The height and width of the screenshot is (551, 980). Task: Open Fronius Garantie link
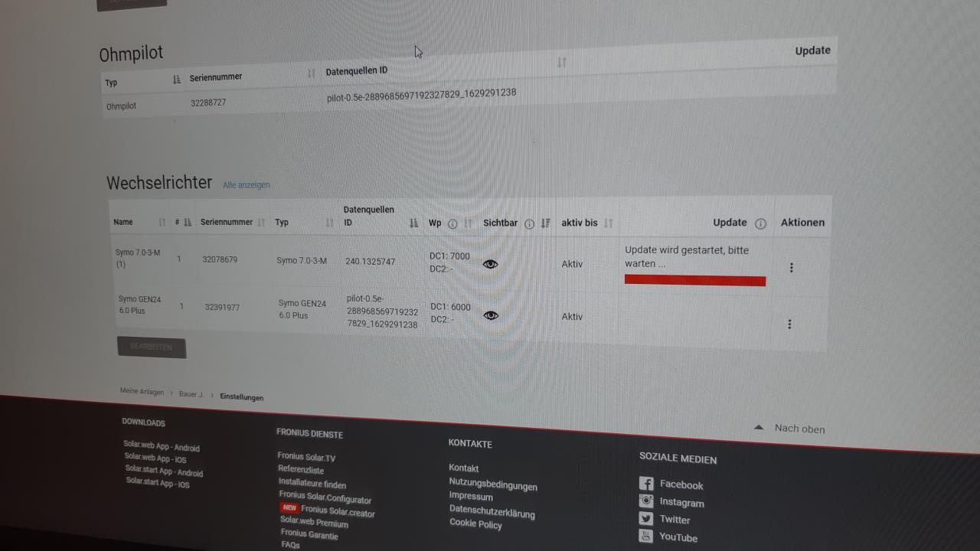[x=309, y=534]
